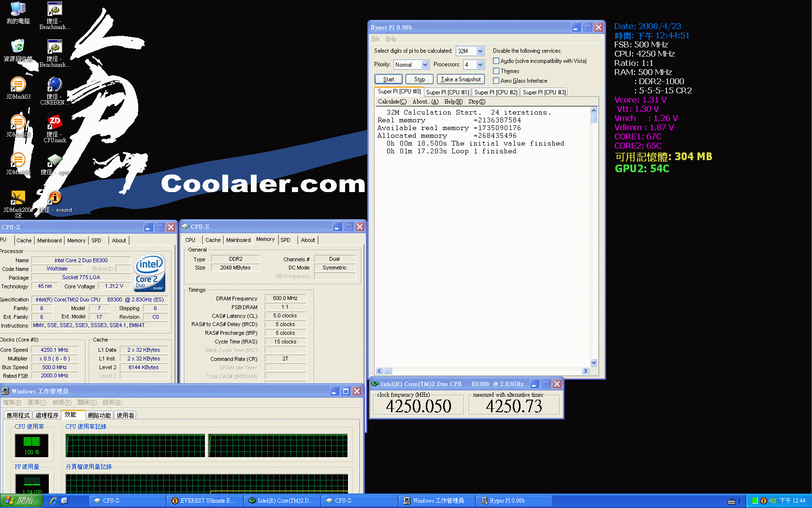Open Task Manager Options menu
The image size is (812, 508).
click(37, 403)
